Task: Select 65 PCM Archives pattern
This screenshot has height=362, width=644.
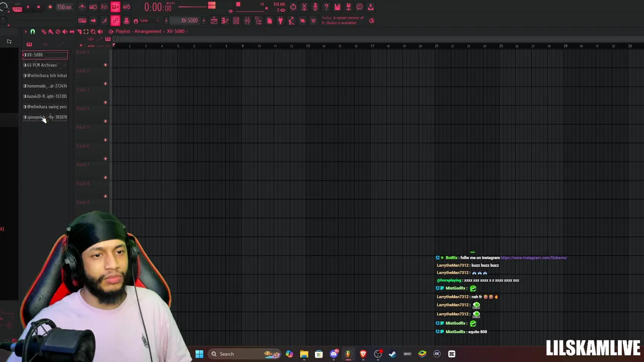Action: [45, 65]
